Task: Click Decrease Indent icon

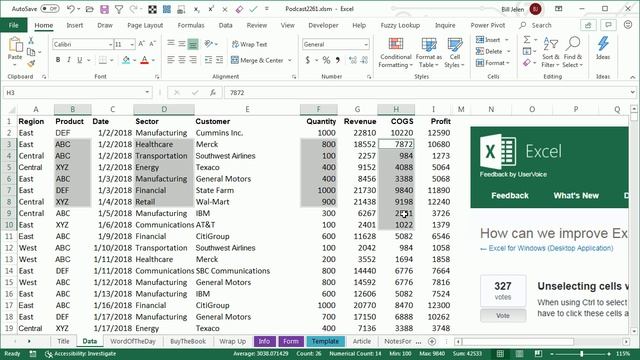Action: click(208, 60)
